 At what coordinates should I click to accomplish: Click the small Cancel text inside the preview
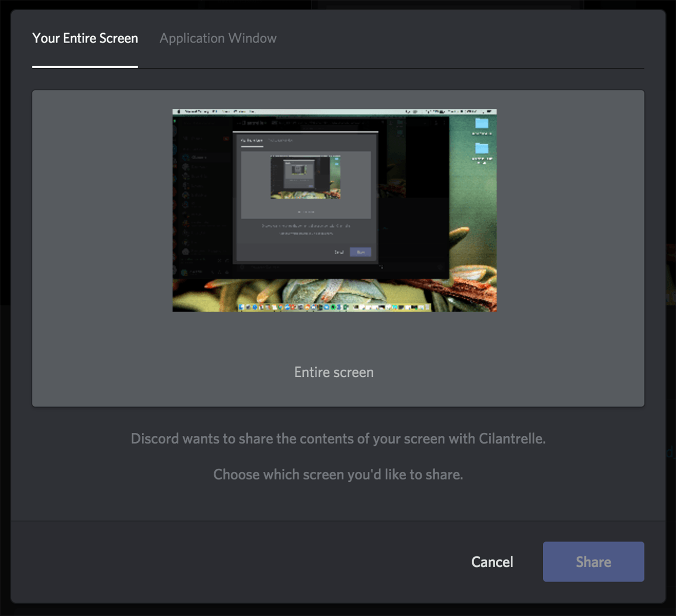(339, 252)
